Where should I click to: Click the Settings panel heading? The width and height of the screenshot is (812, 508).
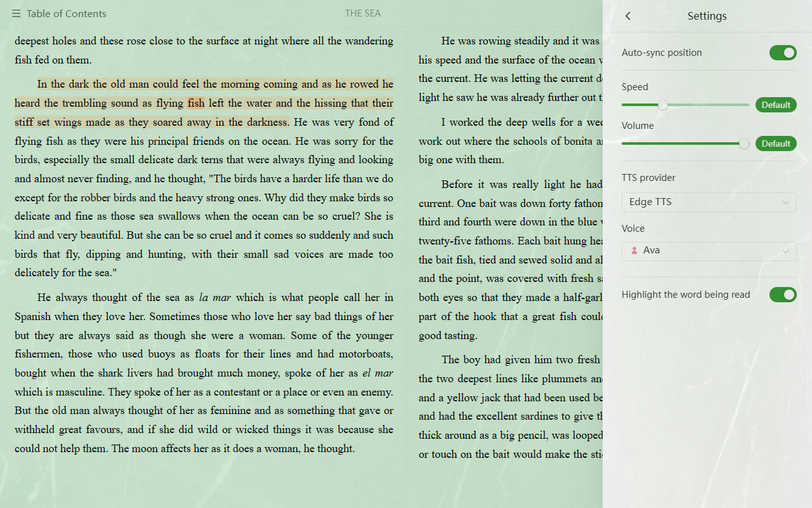point(707,16)
